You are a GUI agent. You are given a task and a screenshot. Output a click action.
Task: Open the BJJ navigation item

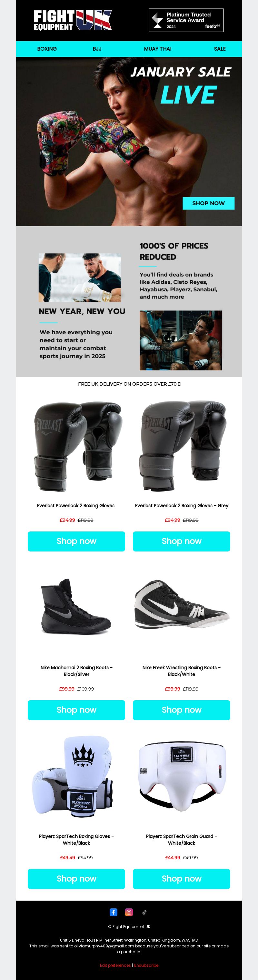(x=97, y=49)
